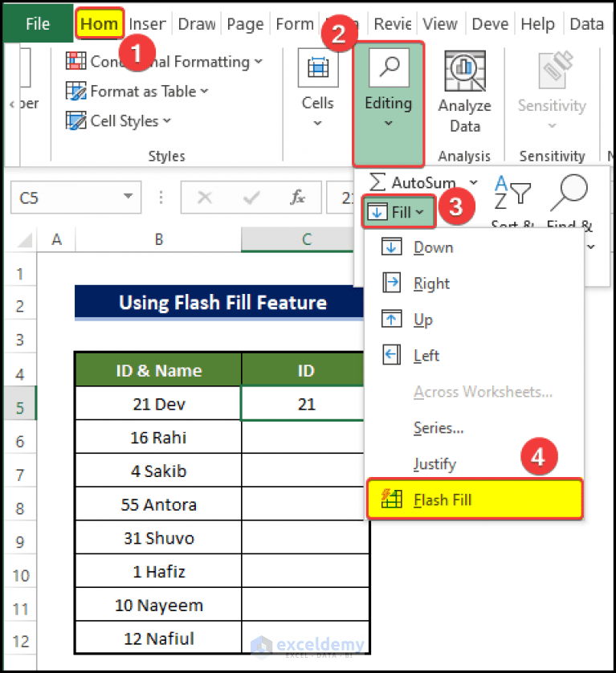Choose Fill Down from the menu
This screenshot has width=616, height=673.
click(474, 247)
